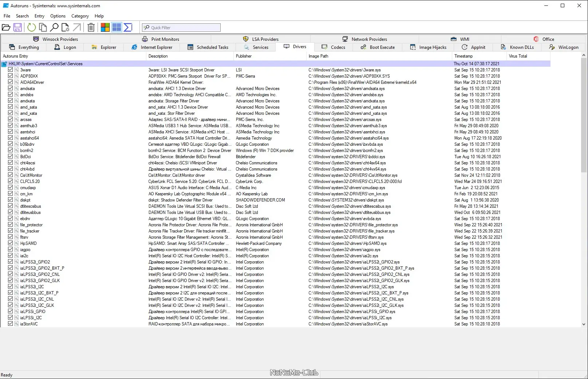Uncheck the ADP80XX driver checkbox

point(11,76)
